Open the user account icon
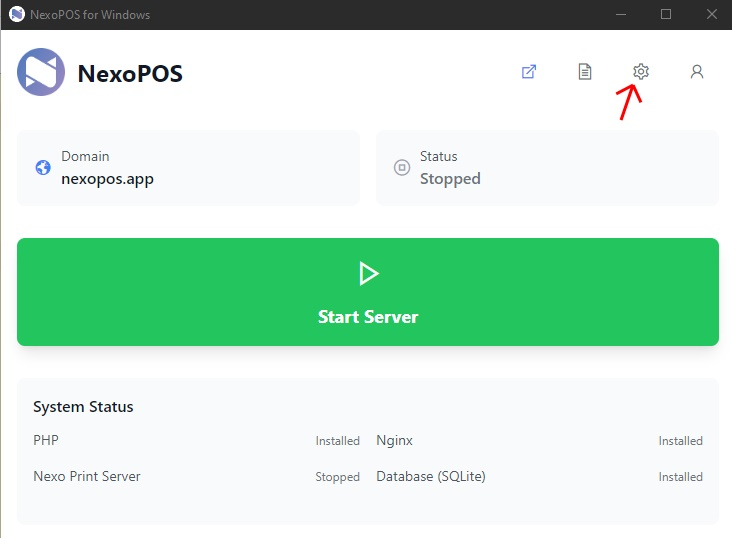Screen dimensions: 732x538 [697, 71]
